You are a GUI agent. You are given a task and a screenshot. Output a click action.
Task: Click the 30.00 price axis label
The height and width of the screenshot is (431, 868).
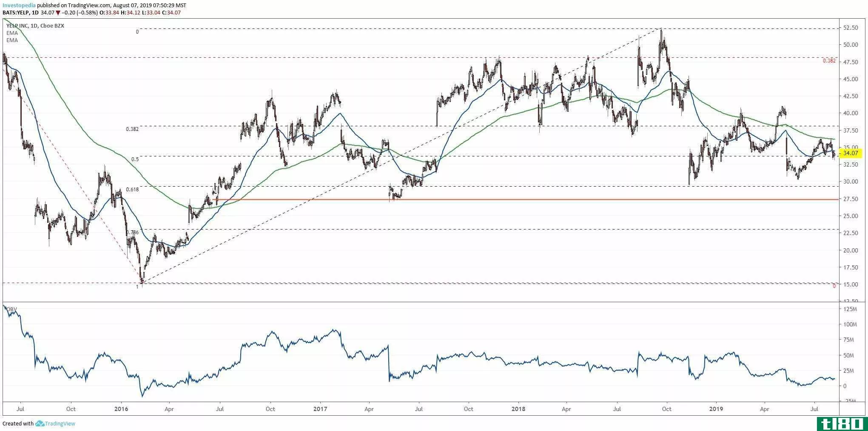[850, 182]
